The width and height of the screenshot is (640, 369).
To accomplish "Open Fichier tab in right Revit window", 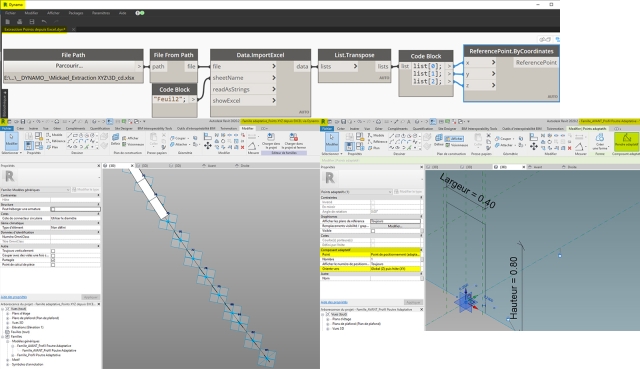I will (x=327, y=129).
